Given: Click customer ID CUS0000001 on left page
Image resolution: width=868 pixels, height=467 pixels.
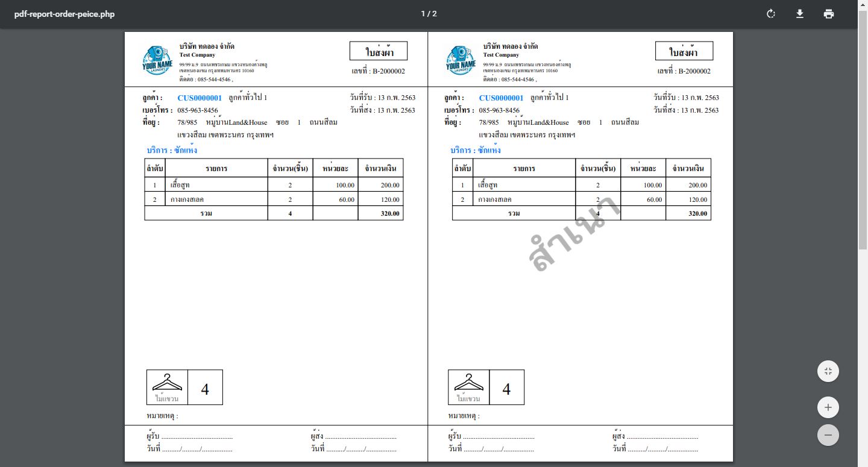Looking at the screenshot, I should point(200,98).
